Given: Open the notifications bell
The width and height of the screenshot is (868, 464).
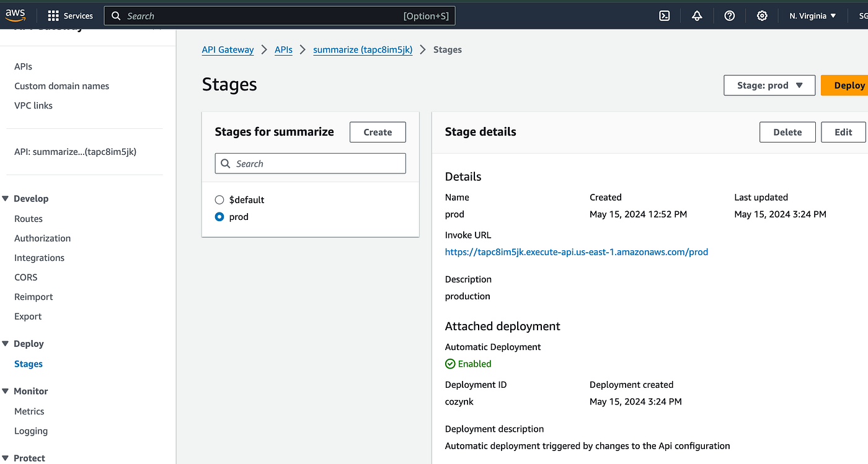Looking at the screenshot, I should coord(697,15).
